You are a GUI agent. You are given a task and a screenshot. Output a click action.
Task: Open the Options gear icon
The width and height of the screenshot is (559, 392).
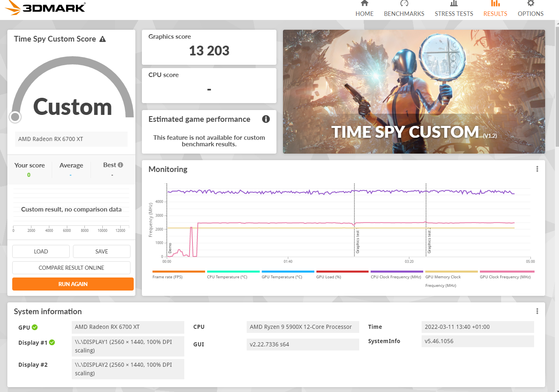coord(530,3)
